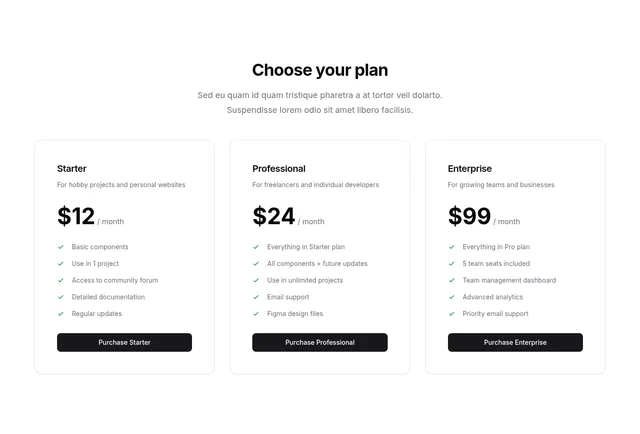The height and width of the screenshot is (434, 640).
Task: Select checkmark beside Figma design files
Action: 256,314
